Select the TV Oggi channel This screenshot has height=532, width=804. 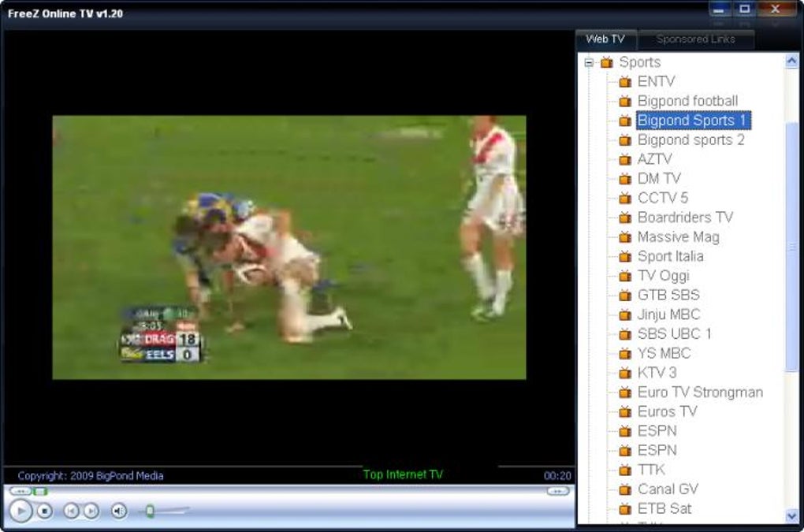pos(663,276)
